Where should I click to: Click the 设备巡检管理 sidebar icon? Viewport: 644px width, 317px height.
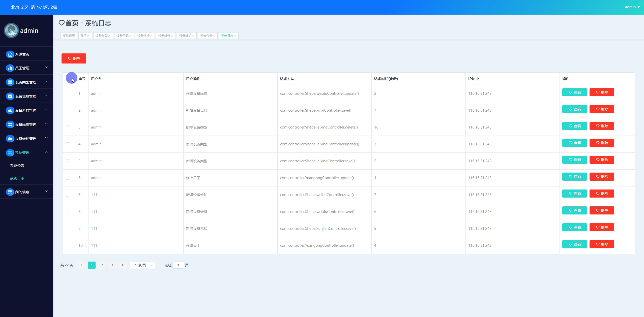point(10,110)
